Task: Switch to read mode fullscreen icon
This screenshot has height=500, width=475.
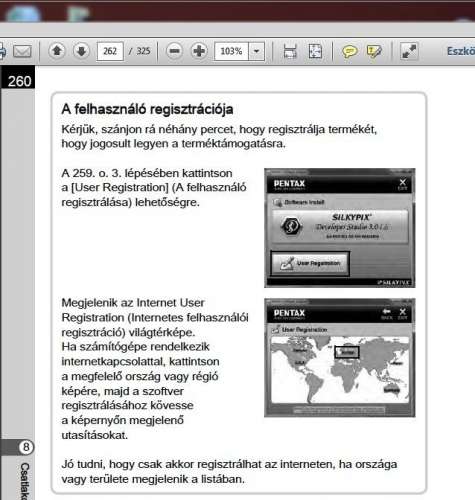Action: point(409,51)
